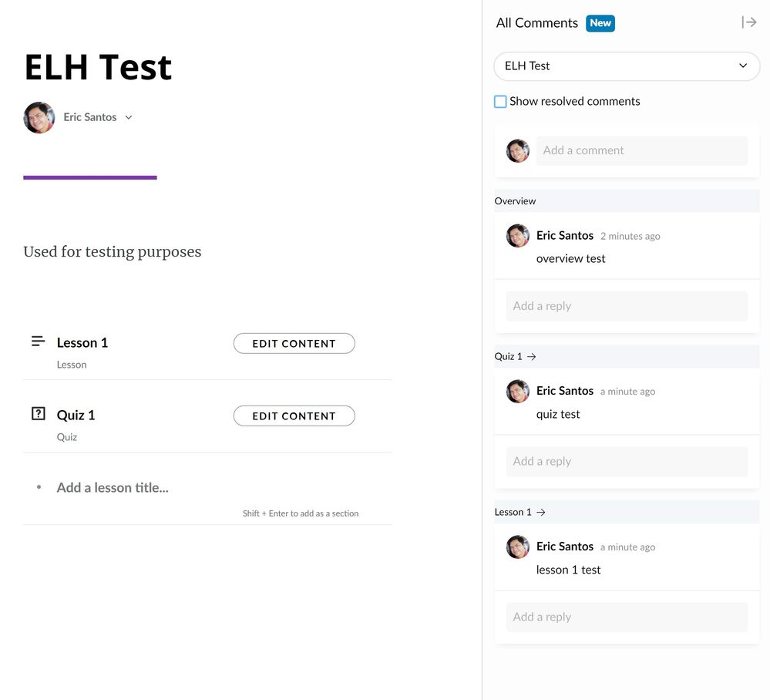770x700 pixels.
Task: Click Add a reply under lesson 1 test
Action: point(627,618)
